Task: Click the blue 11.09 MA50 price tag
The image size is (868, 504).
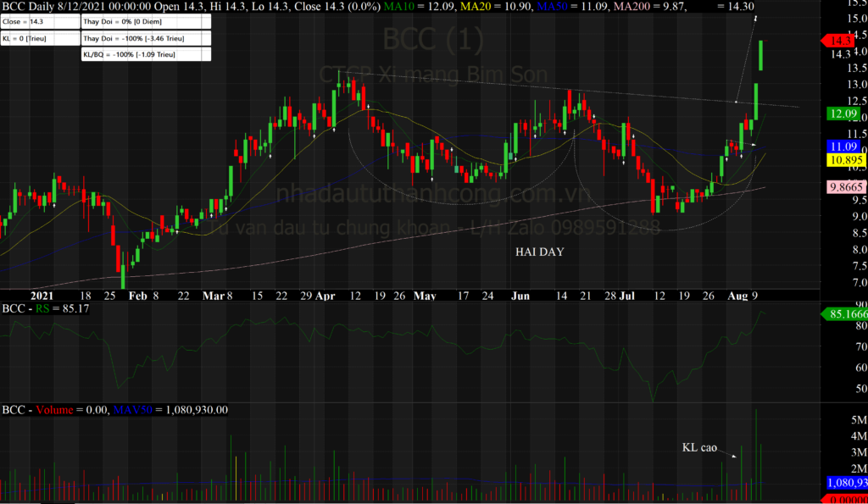Action: pos(843,147)
